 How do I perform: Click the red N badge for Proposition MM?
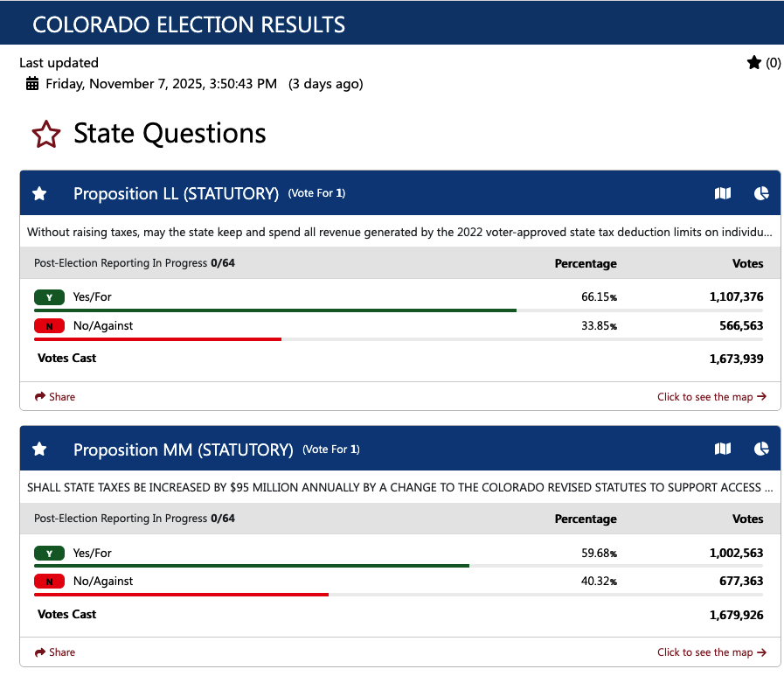tap(50, 582)
